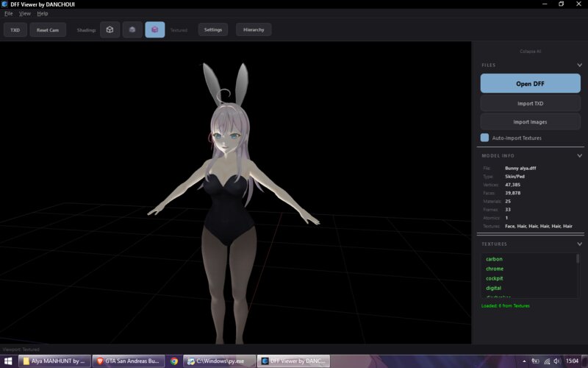Open network status tray icon
This screenshot has height=368, width=588.
pyautogui.click(x=547, y=361)
